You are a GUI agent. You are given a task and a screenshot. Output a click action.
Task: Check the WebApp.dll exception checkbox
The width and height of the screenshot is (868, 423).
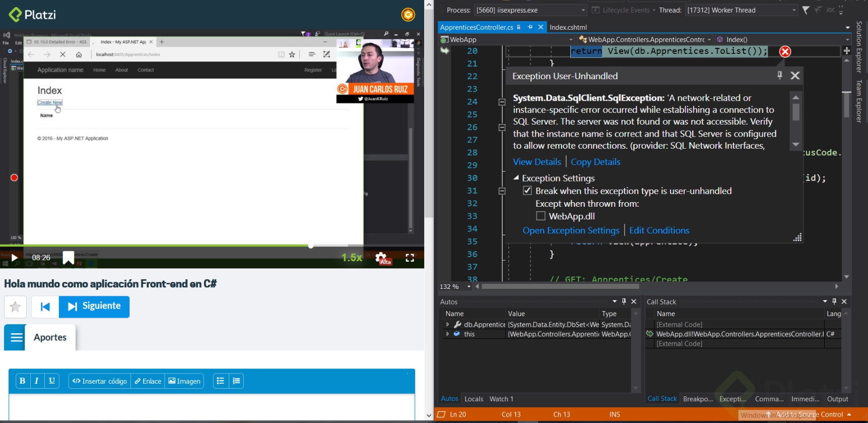pos(541,216)
